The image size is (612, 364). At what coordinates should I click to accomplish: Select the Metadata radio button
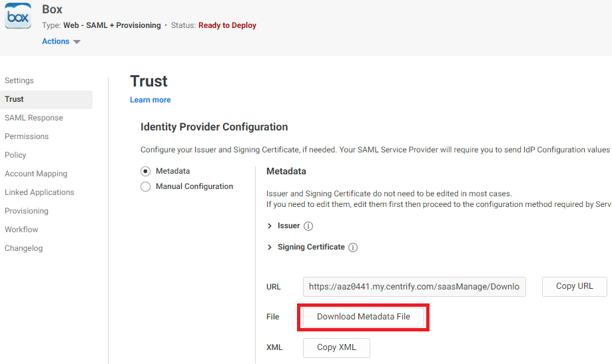pos(146,171)
